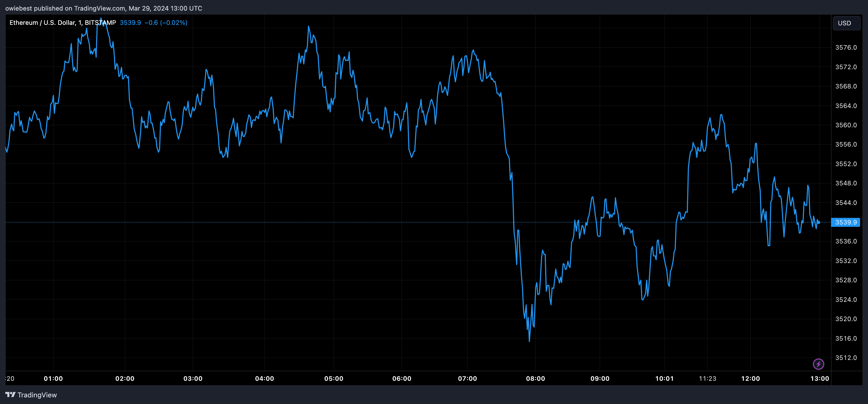
Task: Click the publisher header line owiebest published on TradingView.com
Action: pyautogui.click(x=104, y=8)
